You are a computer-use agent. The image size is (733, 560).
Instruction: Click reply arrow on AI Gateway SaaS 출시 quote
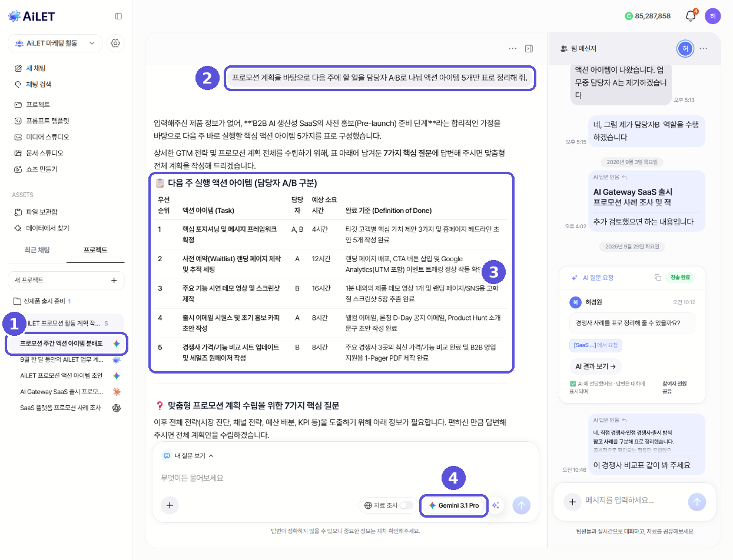click(625, 177)
